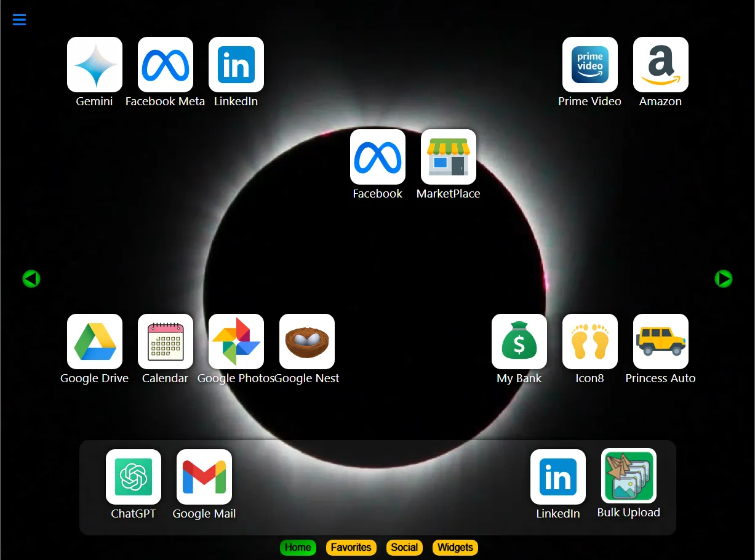Open the hamburger menu icon
Image resolution: width=755 pixels, height=560 pixels.
[19, 20]
